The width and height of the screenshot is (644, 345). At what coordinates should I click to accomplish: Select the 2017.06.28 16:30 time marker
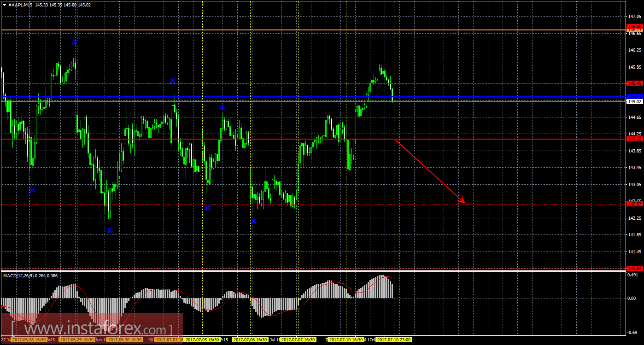point(29,340)
